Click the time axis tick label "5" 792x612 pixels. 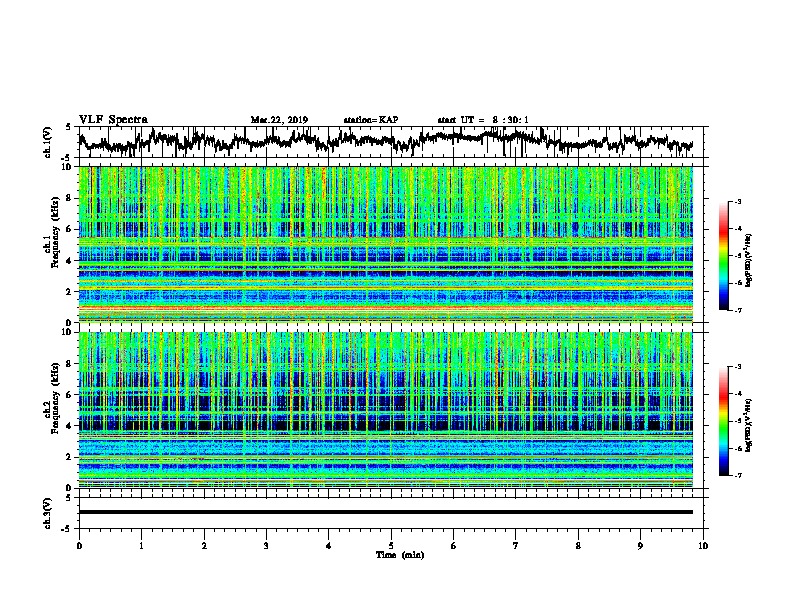click(x=391, y=546)
